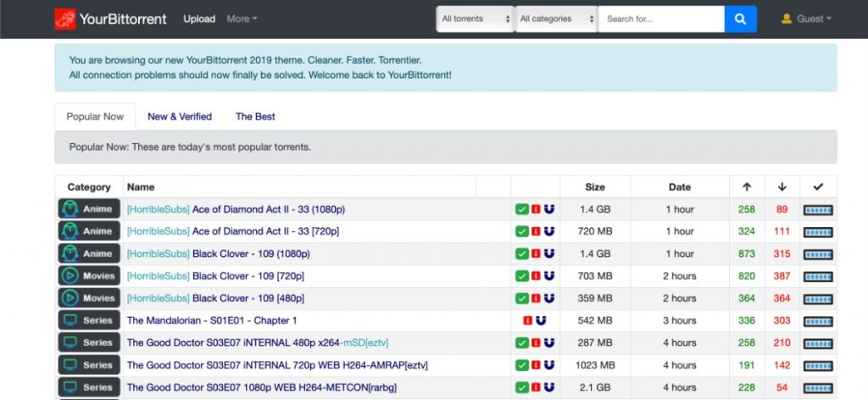Click the blue search magnifier button
Image resolution: width=868 pixels, height=400 pixels.
click(740, 19)
